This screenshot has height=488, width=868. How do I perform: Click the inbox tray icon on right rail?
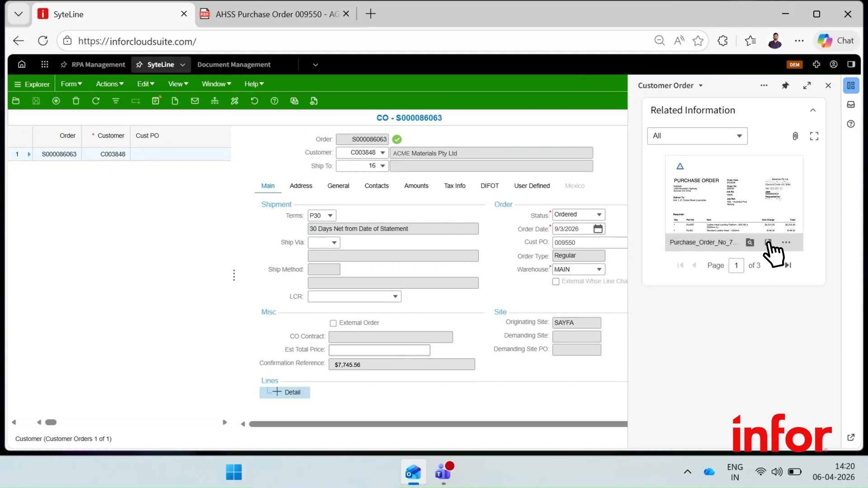tap(851, 104)
